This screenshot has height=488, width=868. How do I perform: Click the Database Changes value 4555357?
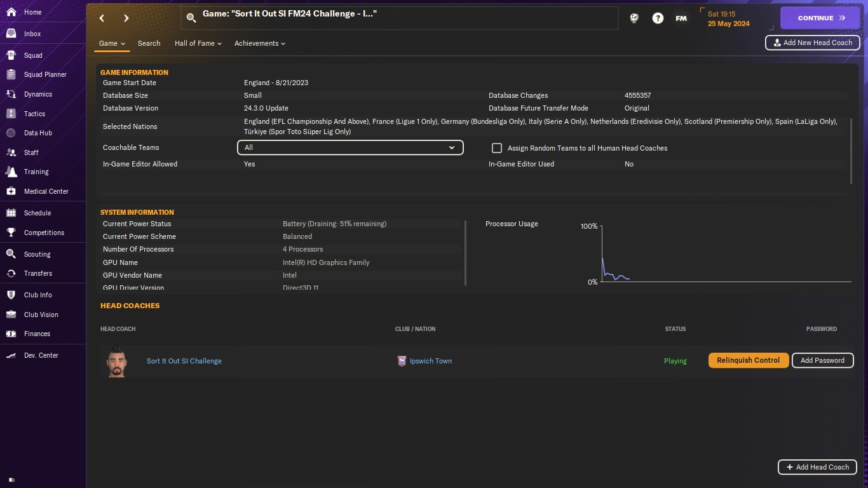click(x=638, y=95)
